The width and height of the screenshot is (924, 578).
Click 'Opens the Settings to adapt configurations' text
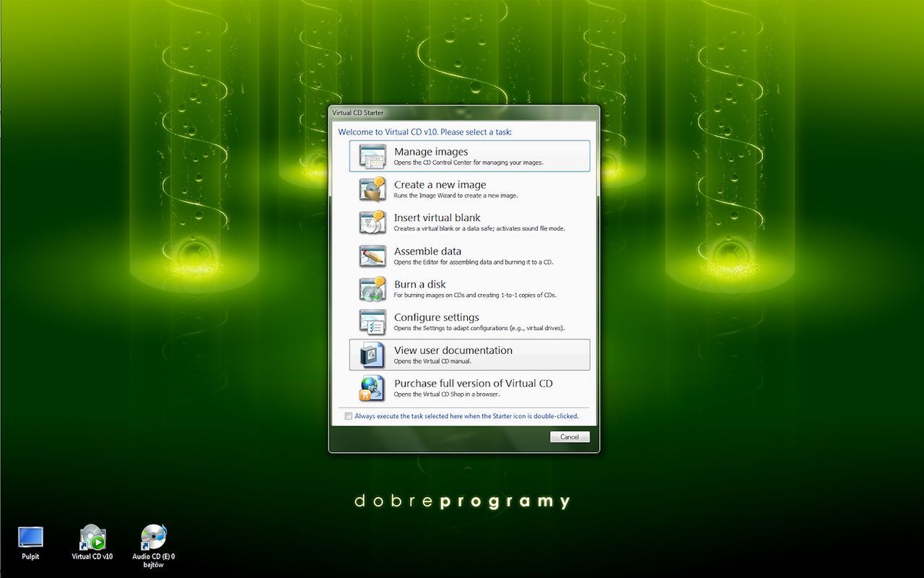(479, 328)
